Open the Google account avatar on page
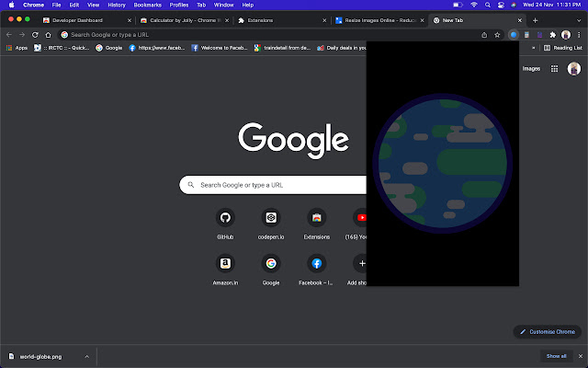This screenshot has width=588, height=368. point(573,69)
